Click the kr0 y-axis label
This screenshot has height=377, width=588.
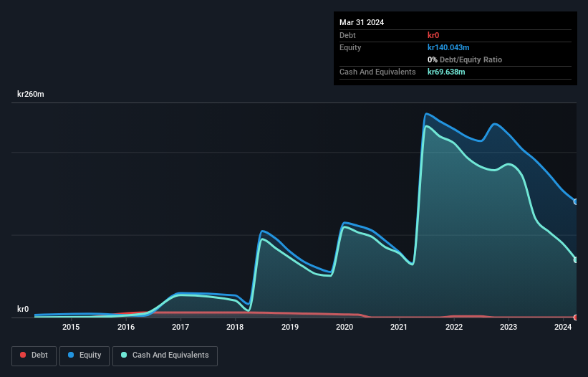(x=23, y=309)
